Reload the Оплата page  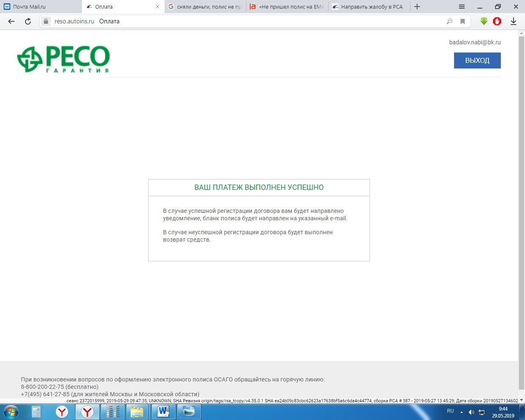click(x=28, y=21)
